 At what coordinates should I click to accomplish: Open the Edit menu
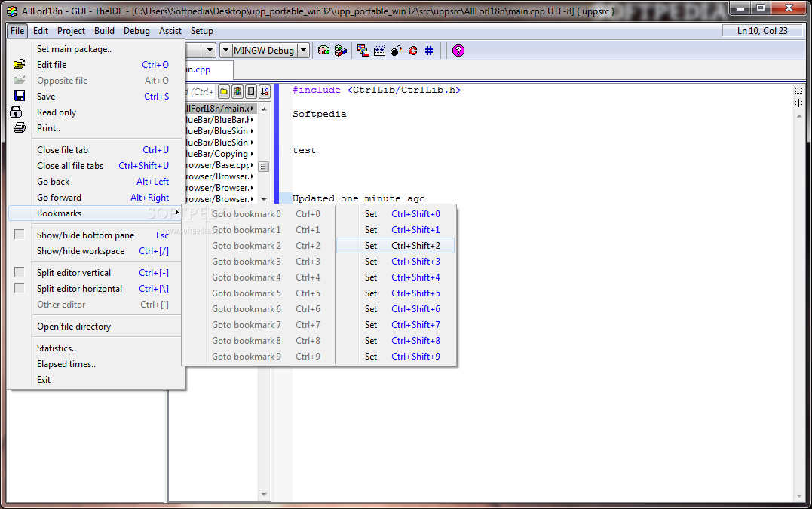point(41,31)
